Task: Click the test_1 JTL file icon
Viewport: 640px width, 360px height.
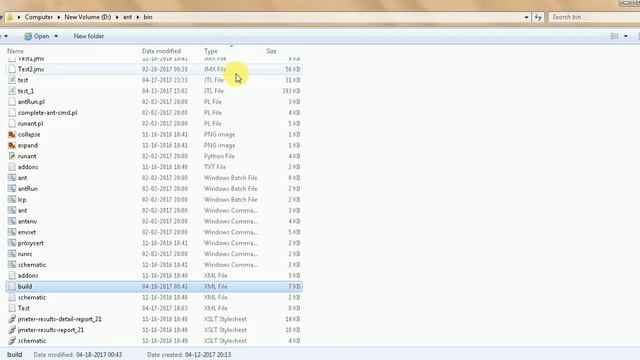Action: (x=12, y=91)
